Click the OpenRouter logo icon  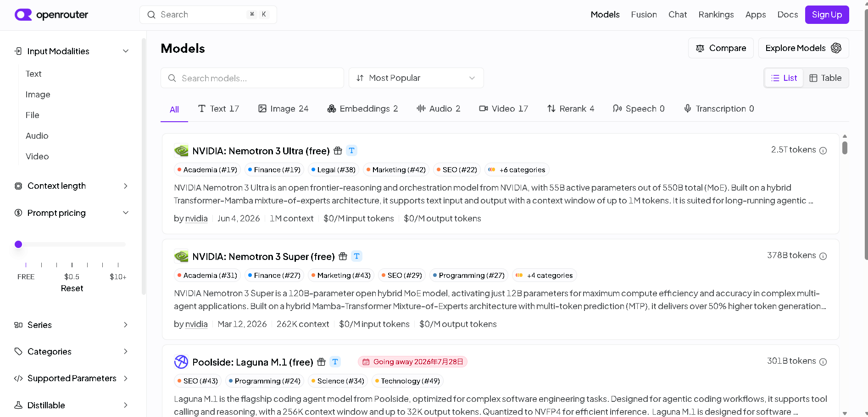(23, 15)
